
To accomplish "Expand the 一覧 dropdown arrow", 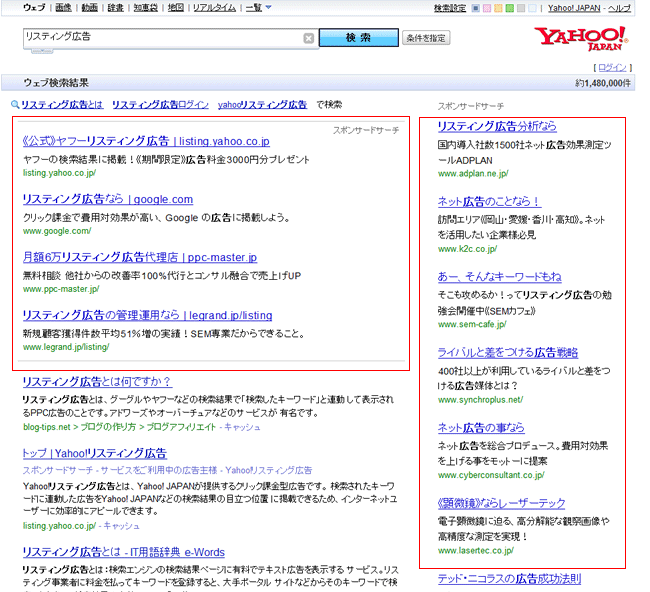I will 268,7.
